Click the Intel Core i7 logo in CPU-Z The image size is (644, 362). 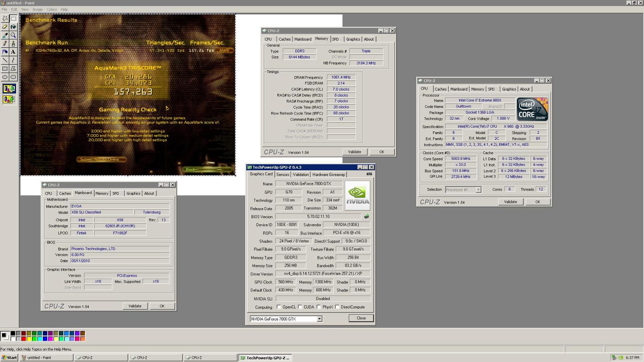532,109
